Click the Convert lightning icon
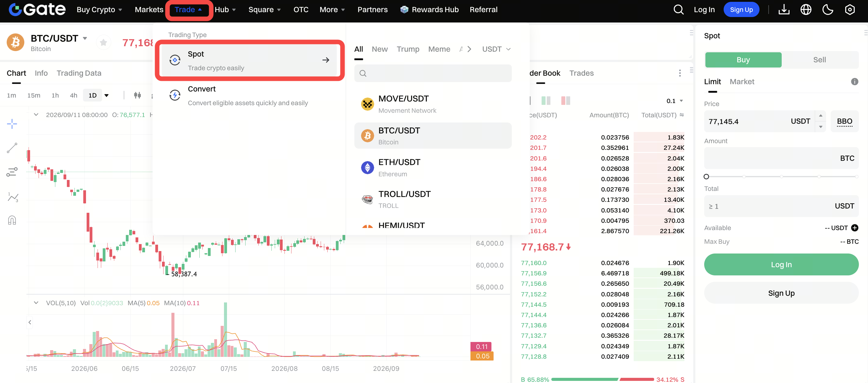Image resolution: width=868 pixels, height=383 pixels. click(174, 95)
